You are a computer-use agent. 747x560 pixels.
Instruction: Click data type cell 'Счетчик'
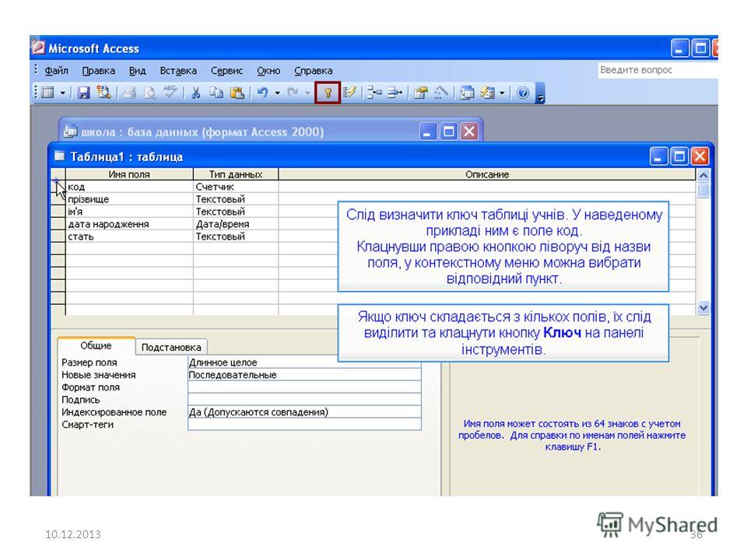tap(236, 187)
